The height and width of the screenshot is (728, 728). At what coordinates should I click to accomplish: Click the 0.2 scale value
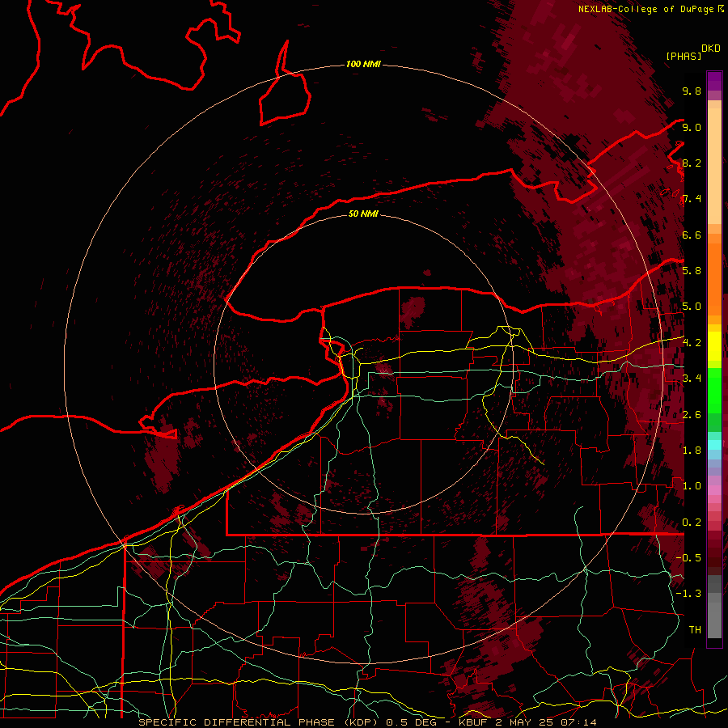pos(692,523)
